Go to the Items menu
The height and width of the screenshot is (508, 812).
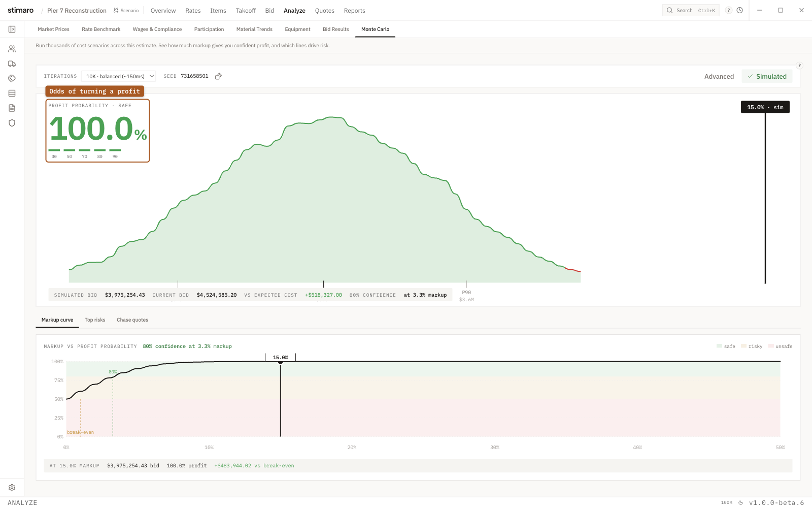coord(218,11)
